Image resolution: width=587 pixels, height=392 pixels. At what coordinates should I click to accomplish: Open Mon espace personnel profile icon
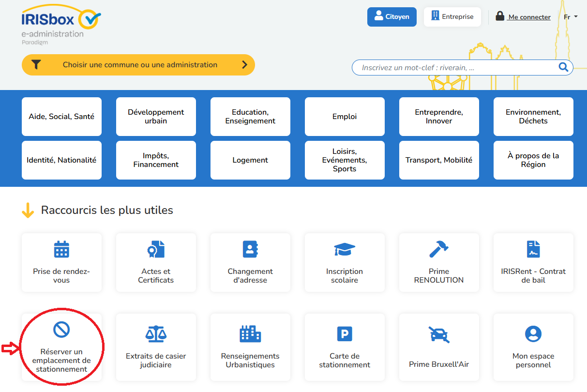pos(533,334)
